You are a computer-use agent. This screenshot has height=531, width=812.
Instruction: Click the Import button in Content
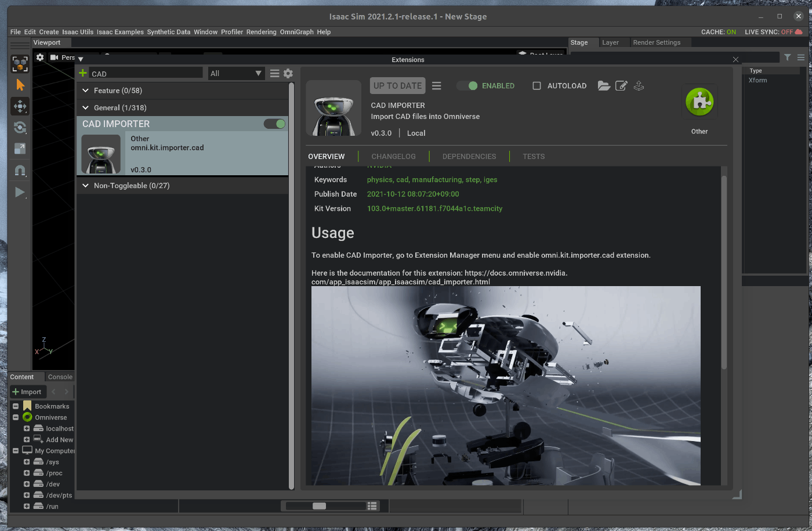pyautogui.click(x=27, y=392)
